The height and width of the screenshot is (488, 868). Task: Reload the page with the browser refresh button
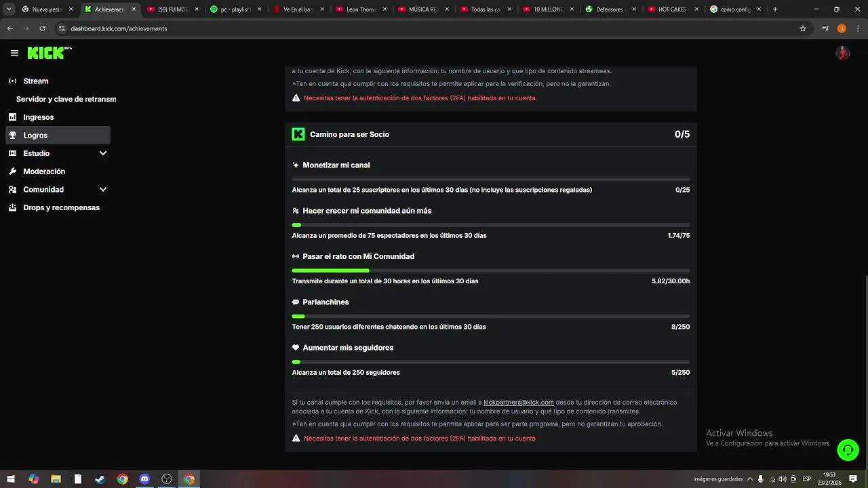point(43,28)
